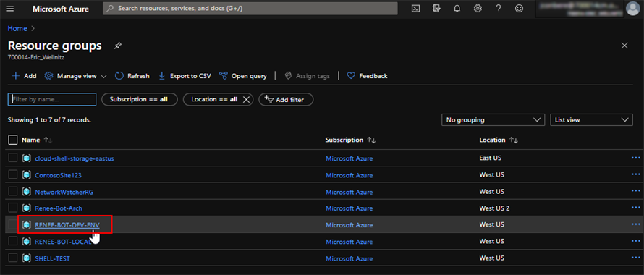Image resolution: width=644 pixels, height=275 pixels.
Task: Open the Location == all filter
Action: click(x=214, y=99)
